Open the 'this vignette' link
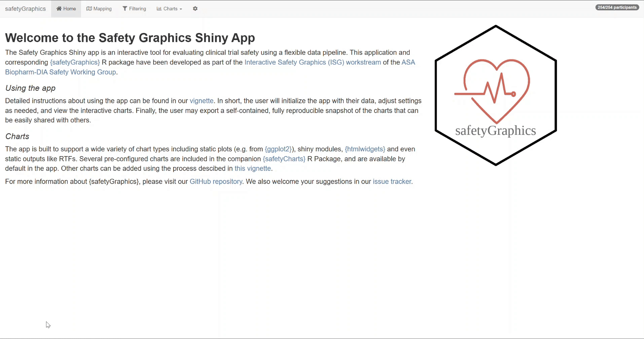Image resolution: width=644 pixels, height=339 pixels. (x=253, y=168)
